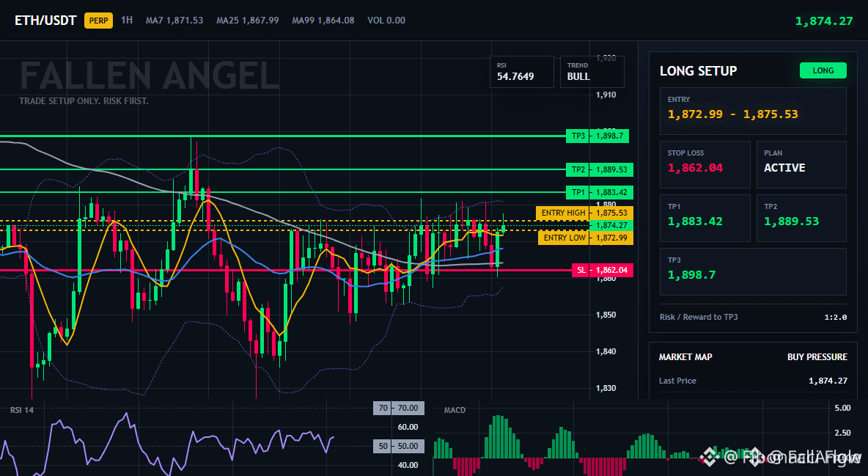Click the Last Price value 1,874.27
The width and height of the screenshot is (868, 476).
[x=828, y=381]
